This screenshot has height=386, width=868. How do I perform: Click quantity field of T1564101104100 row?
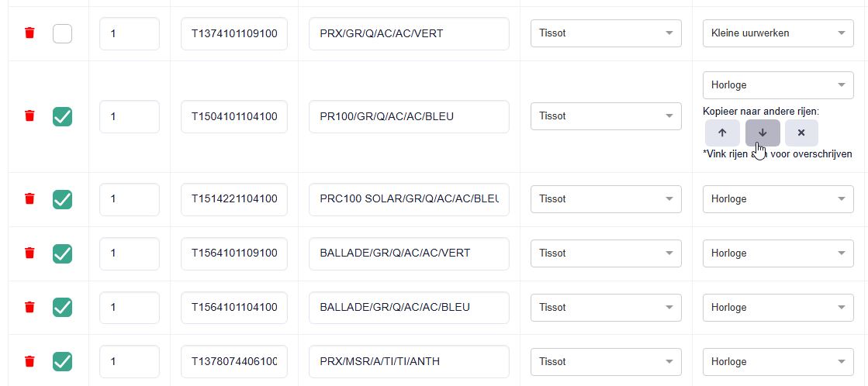click(x=130, y=308)
